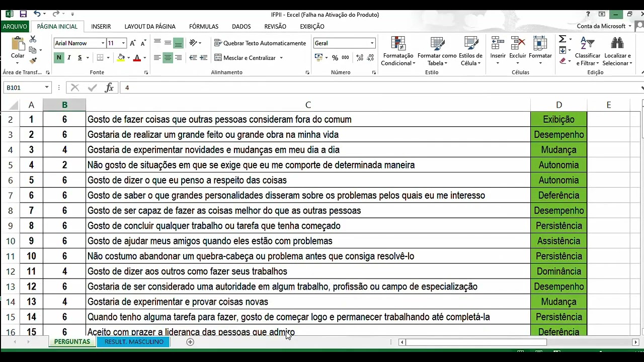644x362 pixels.
Task: Open font color dropdown arrow
Action: (x=144, y=58)
